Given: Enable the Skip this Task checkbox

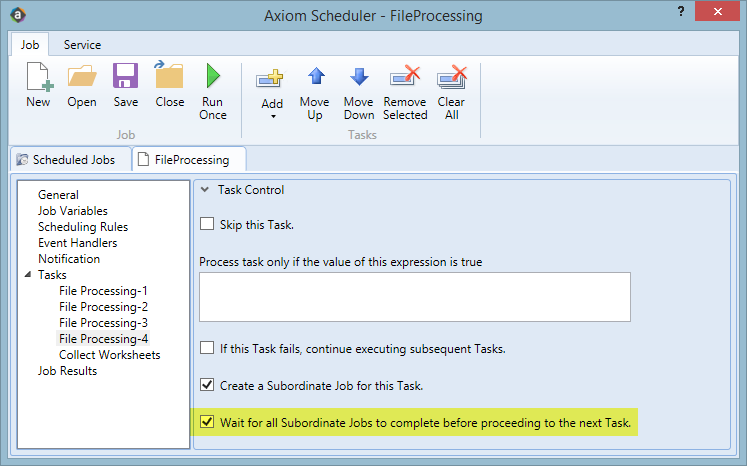Looking at the screenshot, I should [x=207, y=224].
